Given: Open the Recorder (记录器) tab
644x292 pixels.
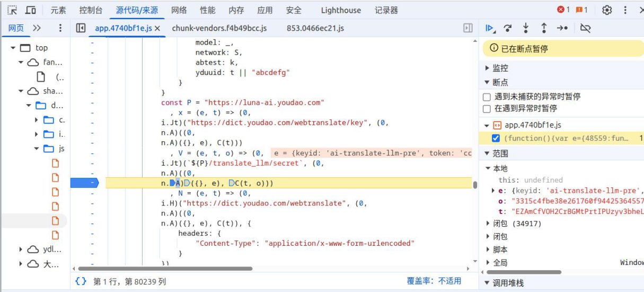Looking at the screenshot, I should coord(386,10).
